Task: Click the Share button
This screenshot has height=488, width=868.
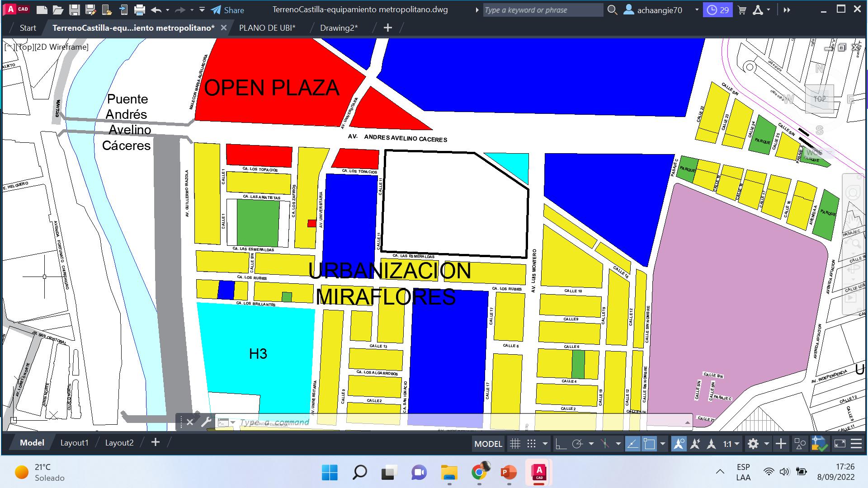Action: [x=227, y=10]
